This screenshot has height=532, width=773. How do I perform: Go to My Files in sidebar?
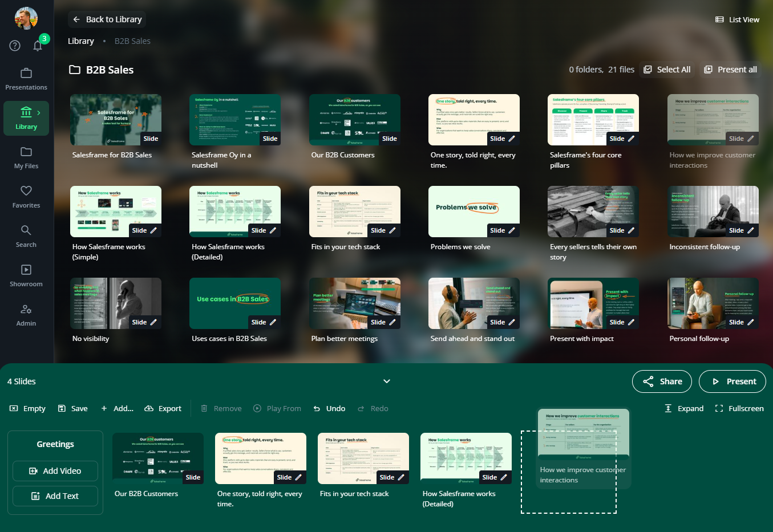tap(26, 157)
